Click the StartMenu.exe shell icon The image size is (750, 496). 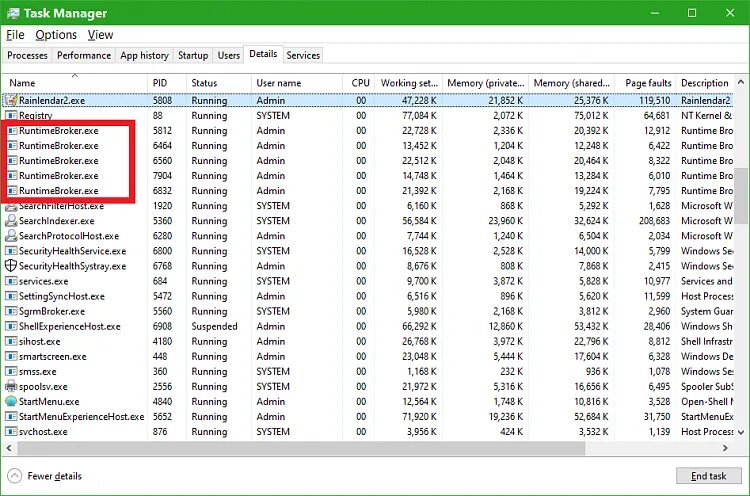click(x=11, y=401)
